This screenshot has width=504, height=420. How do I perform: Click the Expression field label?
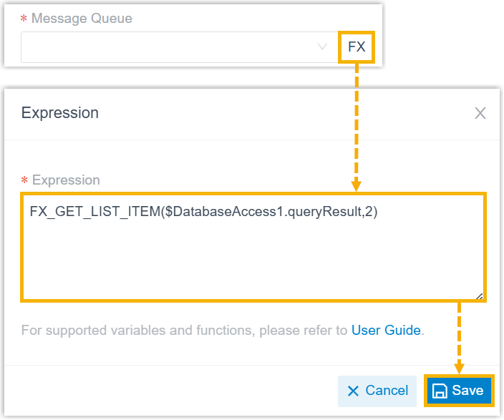(x=66, y=180)
